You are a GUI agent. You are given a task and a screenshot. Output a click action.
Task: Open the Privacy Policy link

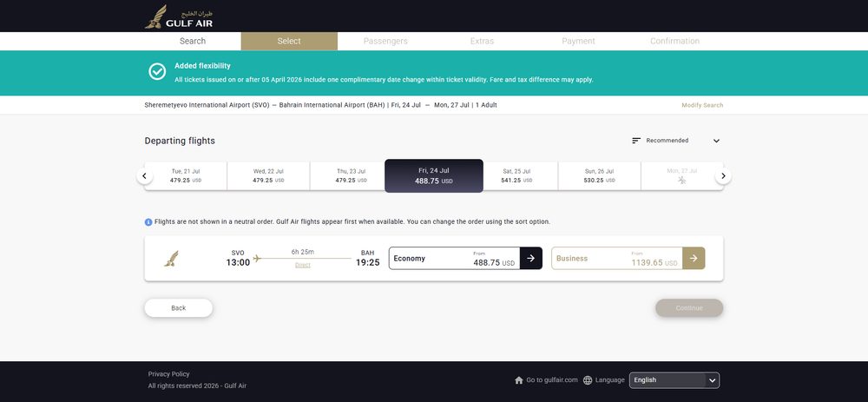tap(169, 374)
